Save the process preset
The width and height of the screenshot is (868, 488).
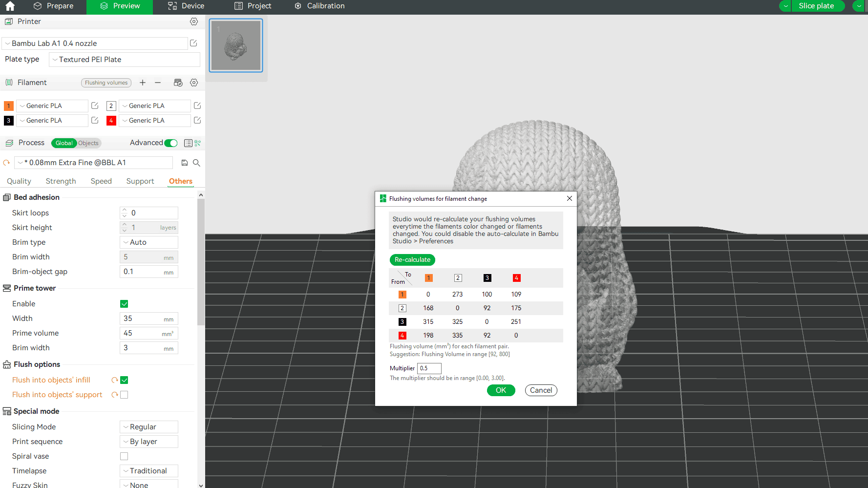(185, 163)
